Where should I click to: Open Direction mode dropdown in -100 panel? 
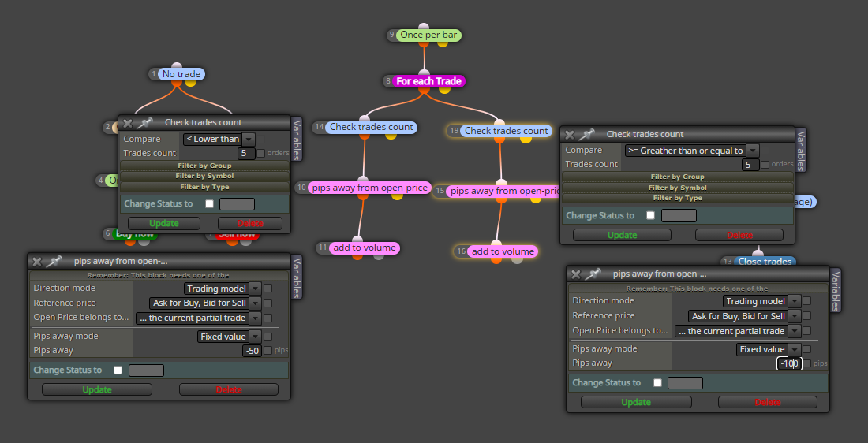pyautogui.click(x=761, y=301)
